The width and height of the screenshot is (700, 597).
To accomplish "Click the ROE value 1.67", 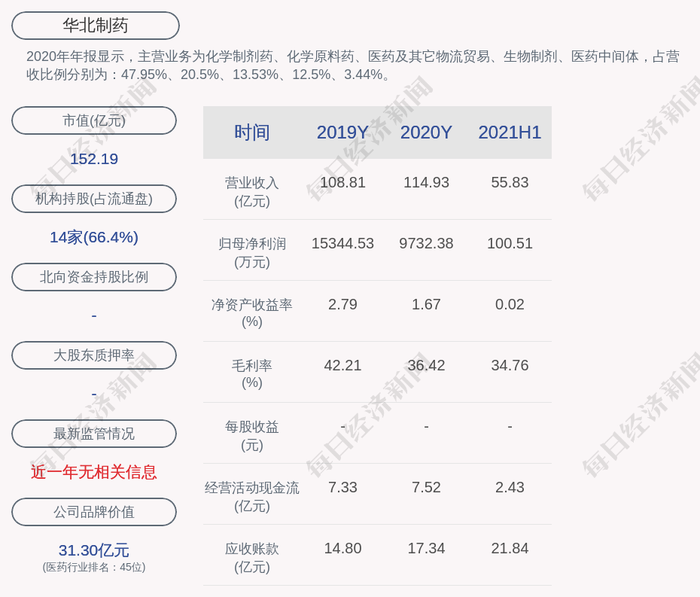I will (426, 305).
